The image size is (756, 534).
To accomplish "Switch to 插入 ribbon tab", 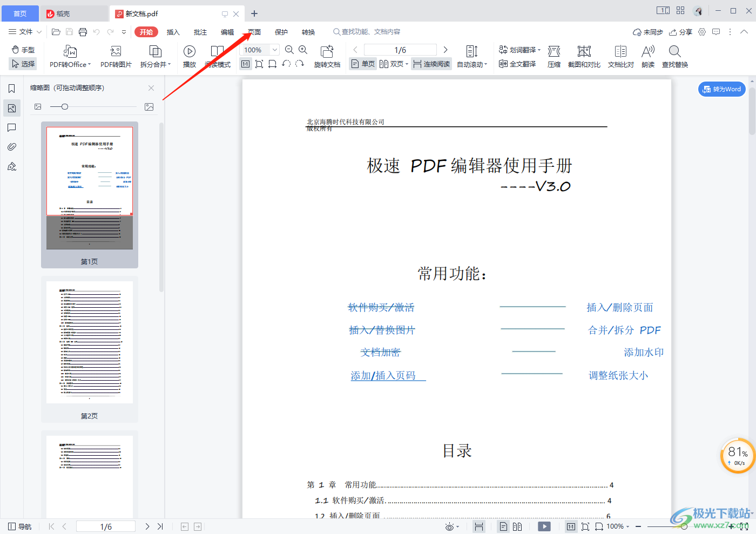I will tap(173, 32).
